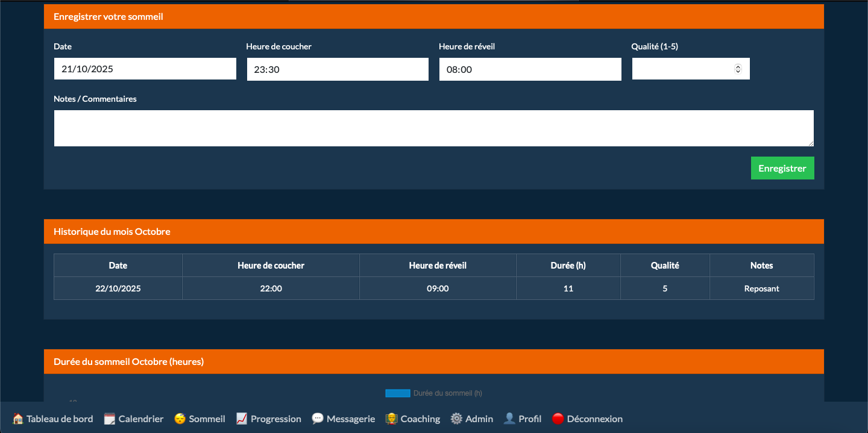Viewport: 868px width, 433px height.
Task: Select the 22/10/2025 history row date
Action: pyautogui.click(x=118, y=288)
